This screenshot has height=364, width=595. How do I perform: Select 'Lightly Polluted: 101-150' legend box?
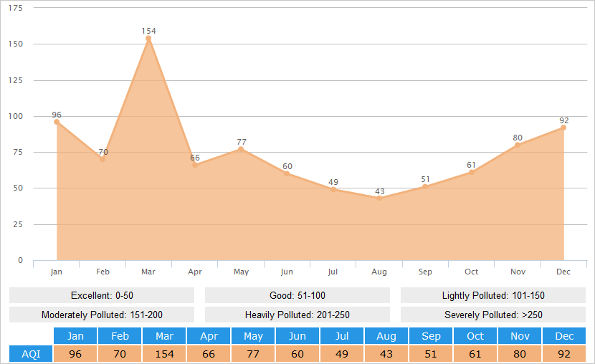click(493, 295)
